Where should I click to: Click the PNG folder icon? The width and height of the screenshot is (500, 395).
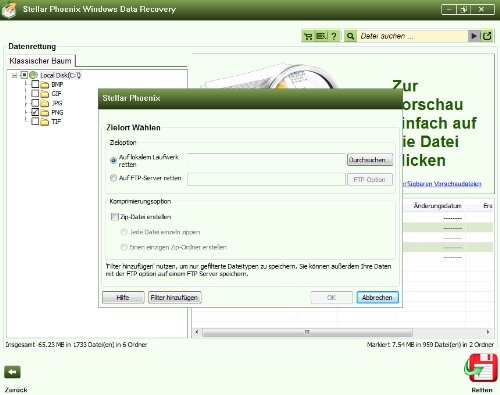point(45,113)
